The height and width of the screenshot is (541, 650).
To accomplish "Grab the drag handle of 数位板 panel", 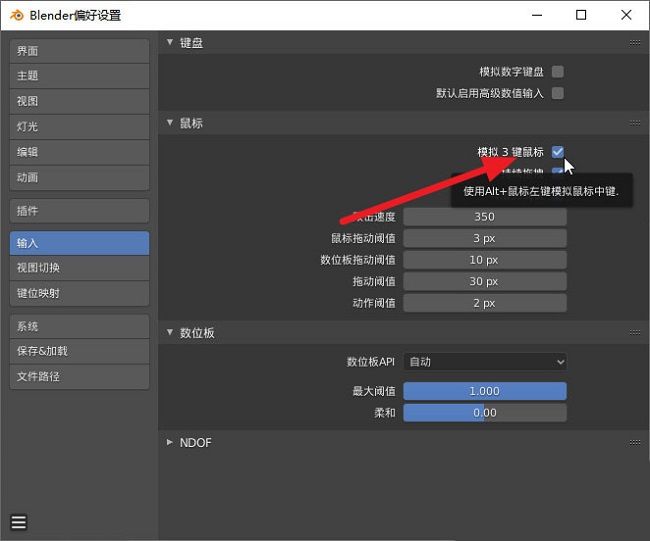I will 635,332.
